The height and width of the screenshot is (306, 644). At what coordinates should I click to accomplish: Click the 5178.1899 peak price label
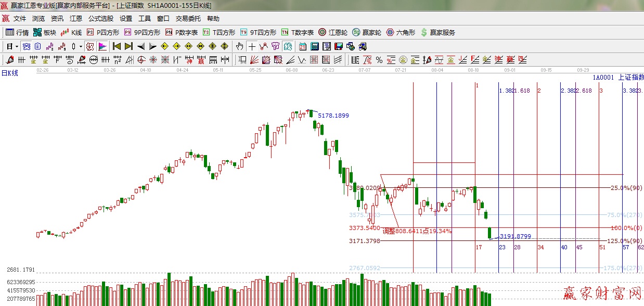(x=333, y=116)
